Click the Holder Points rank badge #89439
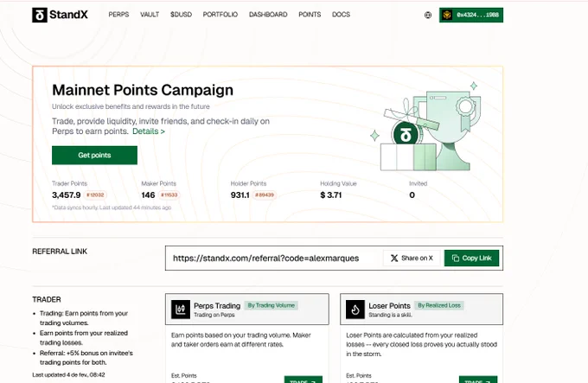 265,195
